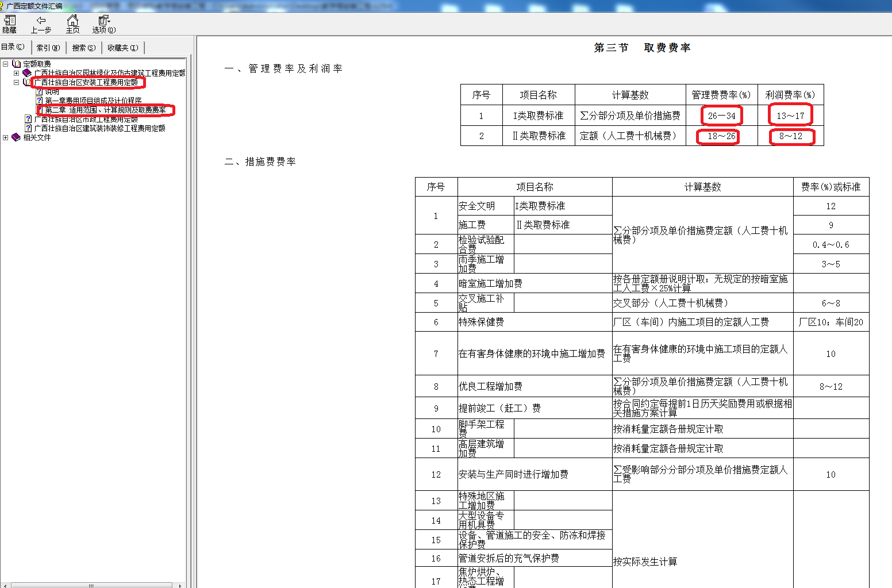Viewport: 892px width, 588px height.
Task: Click the heading 第三节 取费费率
Action: coord(642,48)
